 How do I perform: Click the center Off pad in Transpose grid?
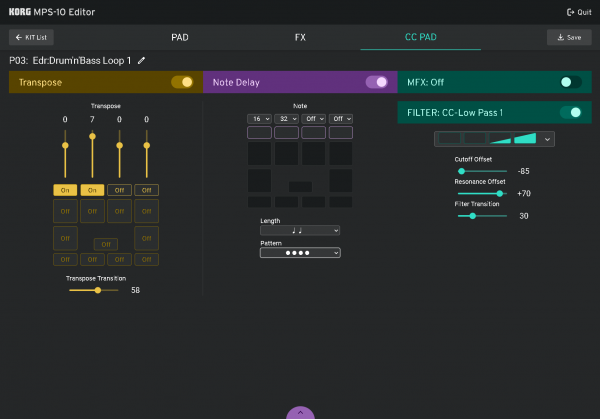coord(106,243)
